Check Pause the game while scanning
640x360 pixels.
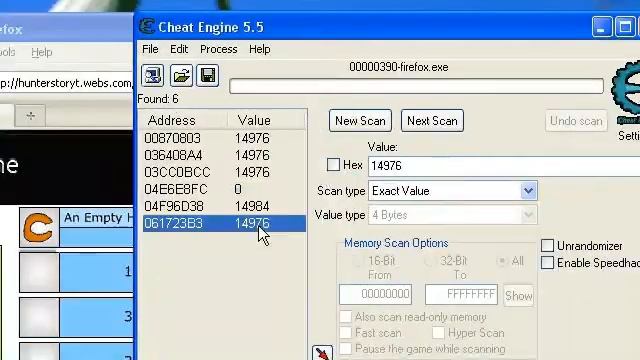[x=345, y=349]
